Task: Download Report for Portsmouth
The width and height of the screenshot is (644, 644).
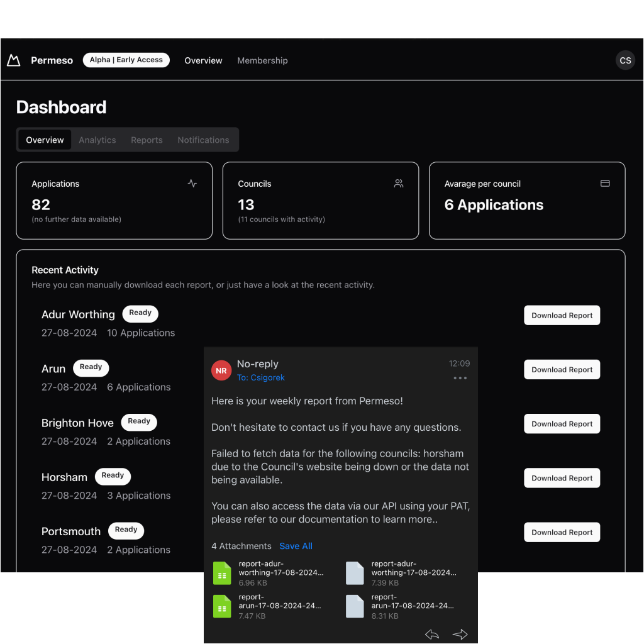Action: (562, 532)
